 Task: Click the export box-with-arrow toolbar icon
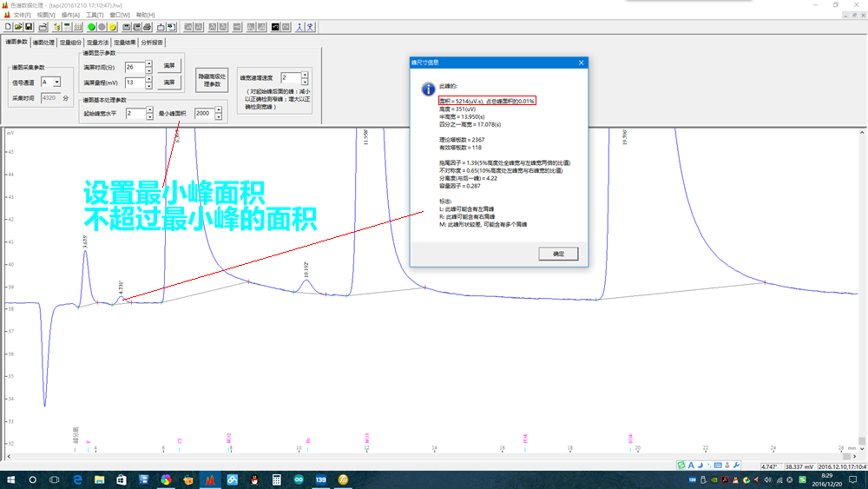coord(161,27)
